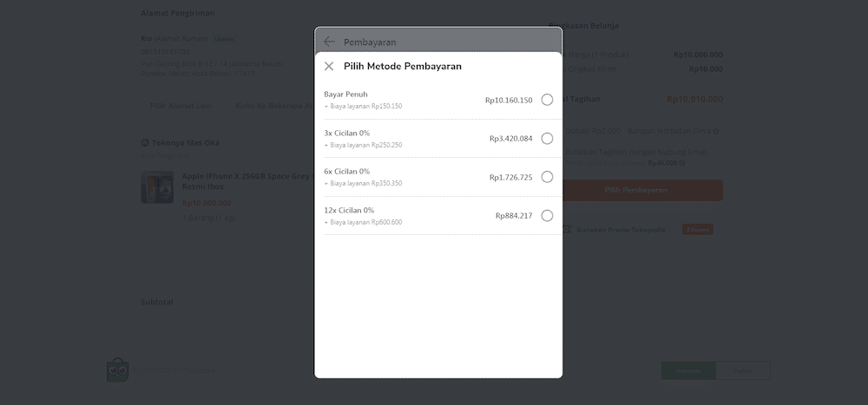
Task: Select the 6x Cicilan 0% radio button
Action: coord(547,177)
